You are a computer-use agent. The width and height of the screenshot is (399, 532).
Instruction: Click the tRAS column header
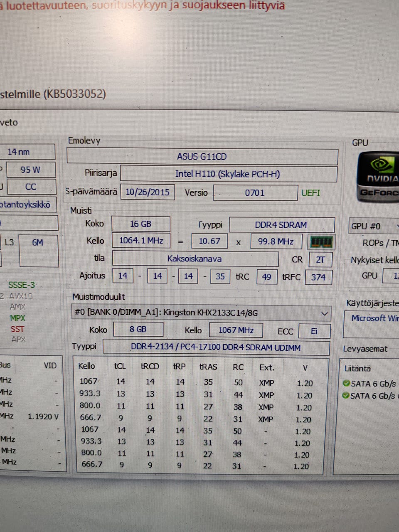tap(208, 367)
